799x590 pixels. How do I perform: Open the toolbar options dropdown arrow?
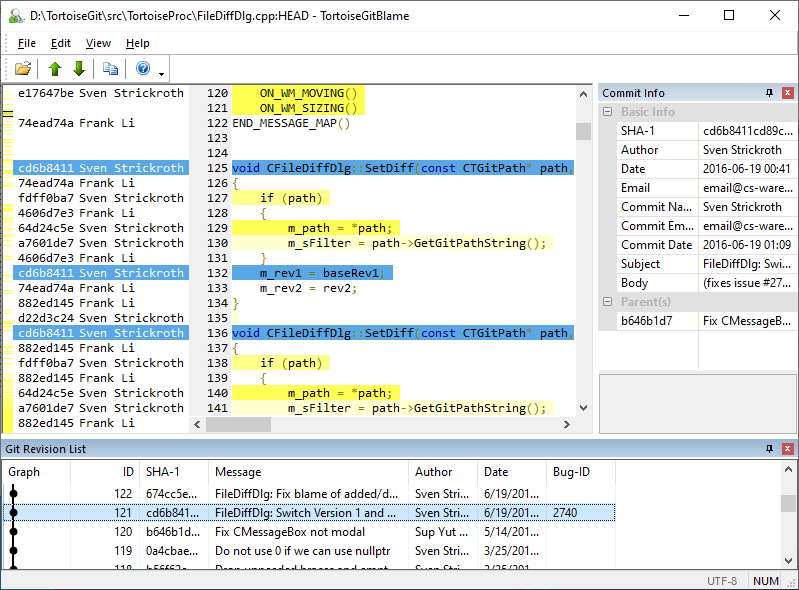click(161, 73)
